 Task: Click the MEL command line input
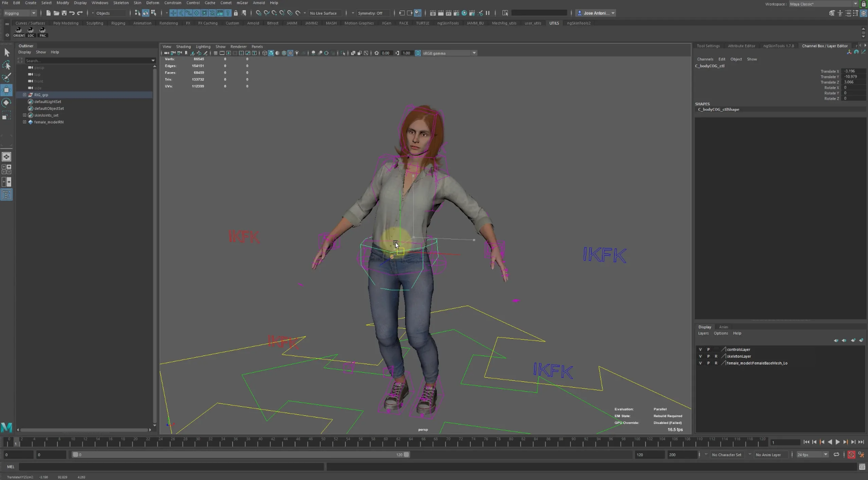pyautogui.click(x=171, y=467)
